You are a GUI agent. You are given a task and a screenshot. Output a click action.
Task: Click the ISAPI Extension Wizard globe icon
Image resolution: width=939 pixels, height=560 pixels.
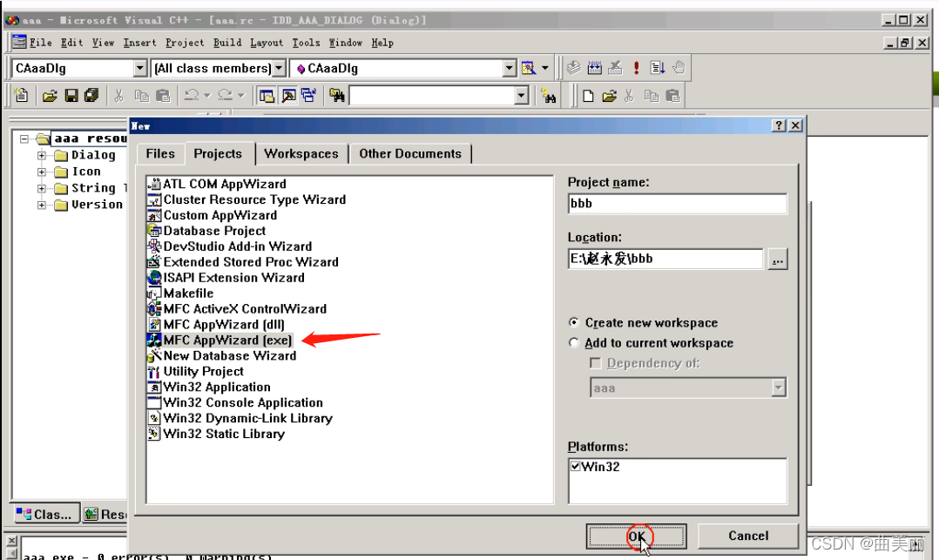[x=154, y=277]
